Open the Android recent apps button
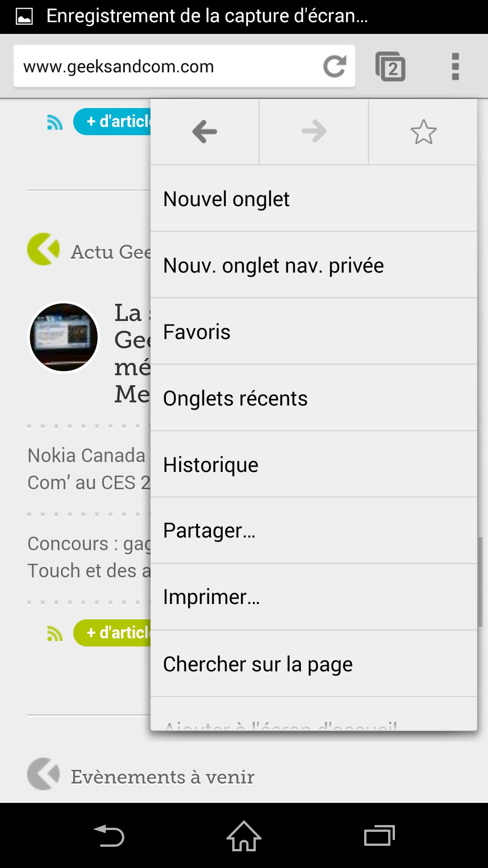The width and height of the screenshot is (488, 868). pyautogui.click(x=380, y=835)
